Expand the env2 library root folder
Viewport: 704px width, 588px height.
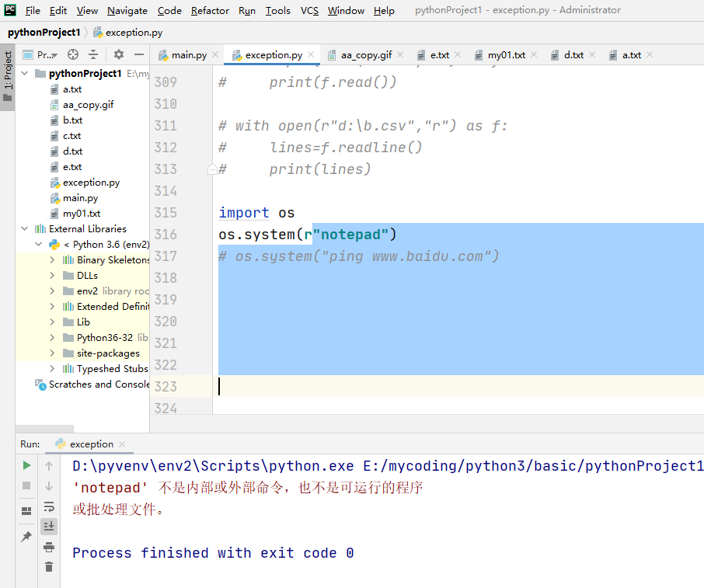53,291
